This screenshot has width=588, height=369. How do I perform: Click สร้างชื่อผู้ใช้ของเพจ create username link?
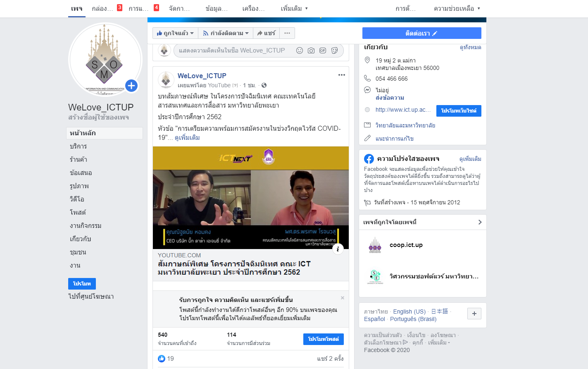pyautogui.click(x=98, y=117)
